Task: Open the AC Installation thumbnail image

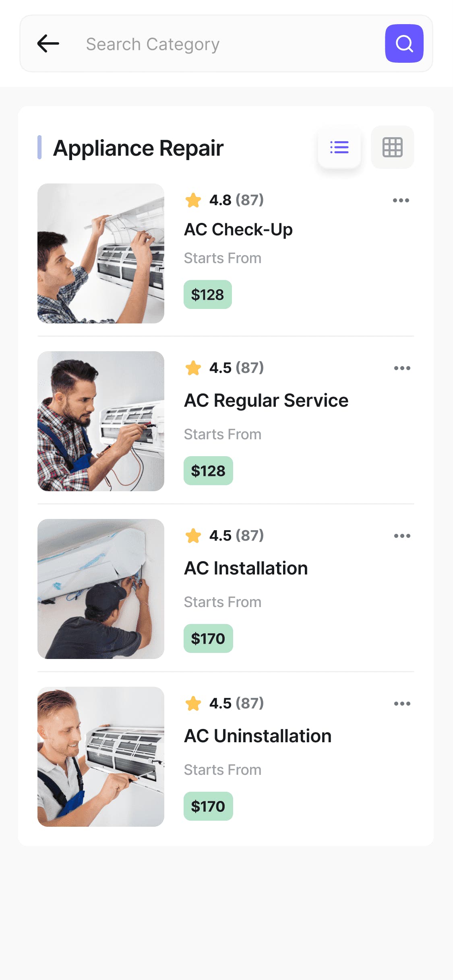Action: point(101,589)
